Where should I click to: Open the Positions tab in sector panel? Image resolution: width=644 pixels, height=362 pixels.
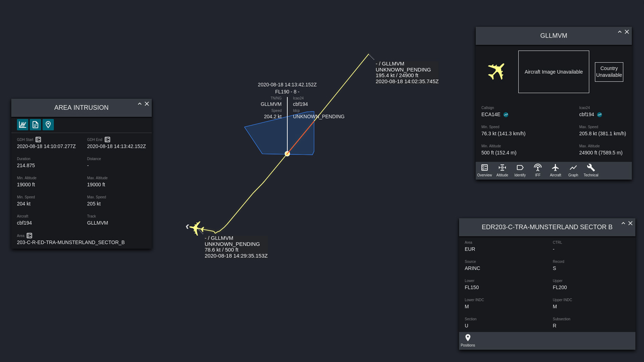click(x=468, y=341)
